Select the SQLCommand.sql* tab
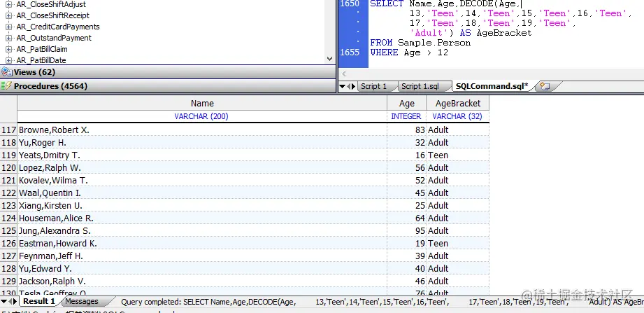644x313 pixels. click(x=492, y=86)
